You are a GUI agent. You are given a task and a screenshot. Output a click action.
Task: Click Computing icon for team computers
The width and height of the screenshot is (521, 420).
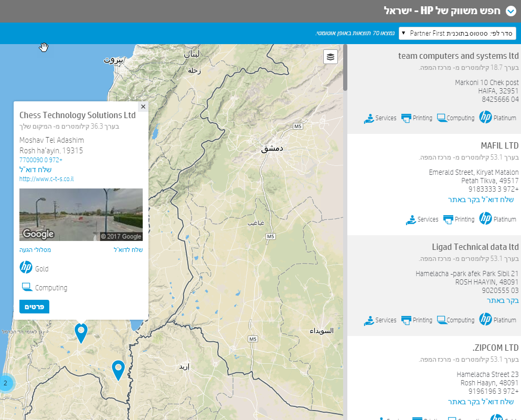click(x=442, y=118)
